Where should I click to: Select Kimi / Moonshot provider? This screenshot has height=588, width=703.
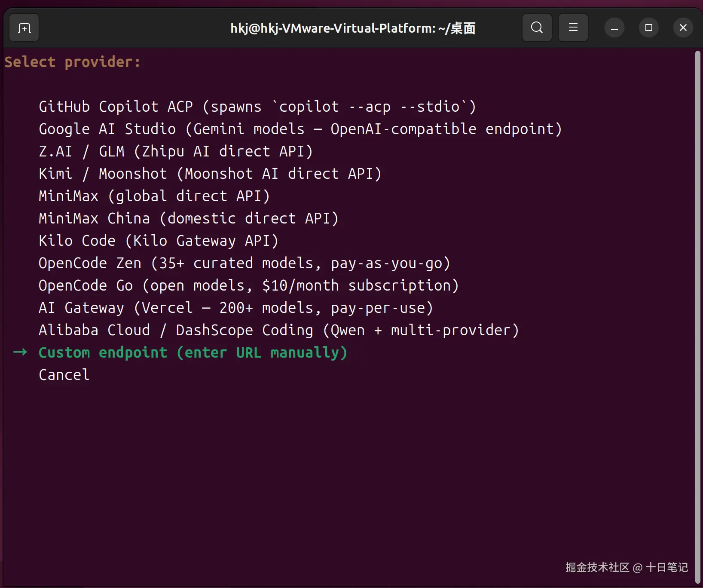[210, 174]
